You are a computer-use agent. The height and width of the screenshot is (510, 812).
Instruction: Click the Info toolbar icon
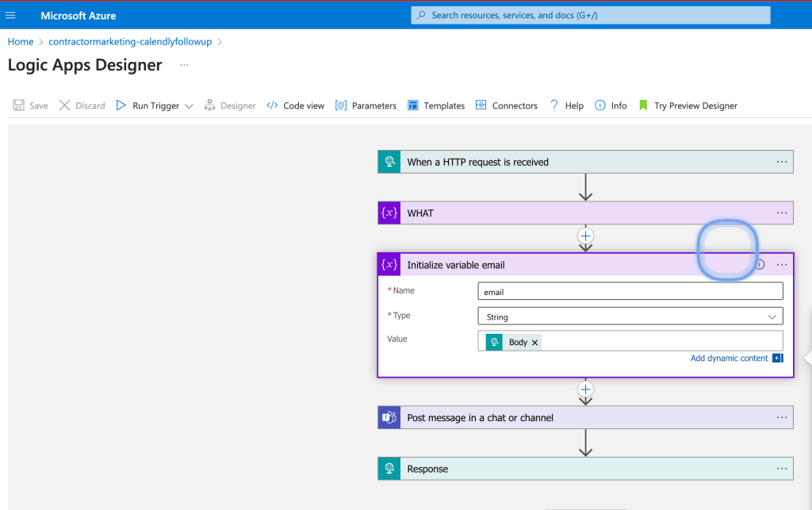click(599, 105)
